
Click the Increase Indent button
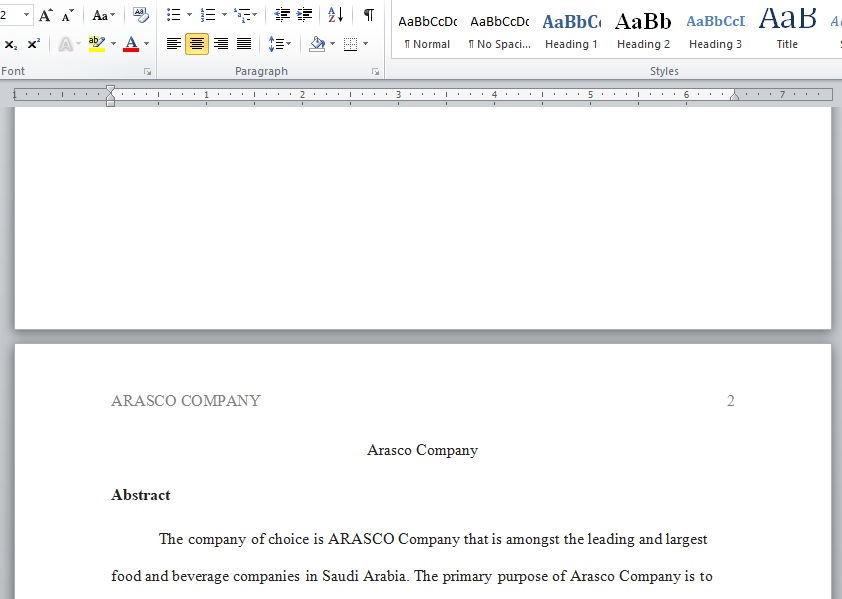(x=304, y=15)
